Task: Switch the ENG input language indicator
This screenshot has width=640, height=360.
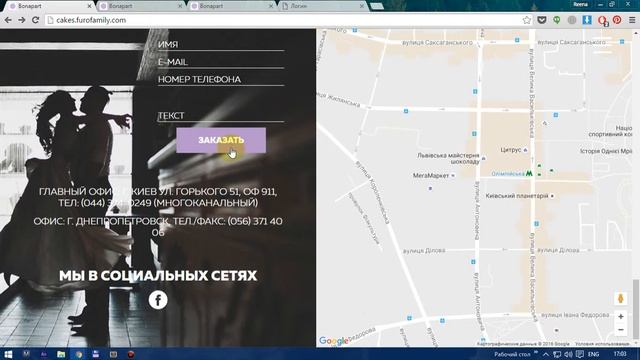Action: [593, 354]
